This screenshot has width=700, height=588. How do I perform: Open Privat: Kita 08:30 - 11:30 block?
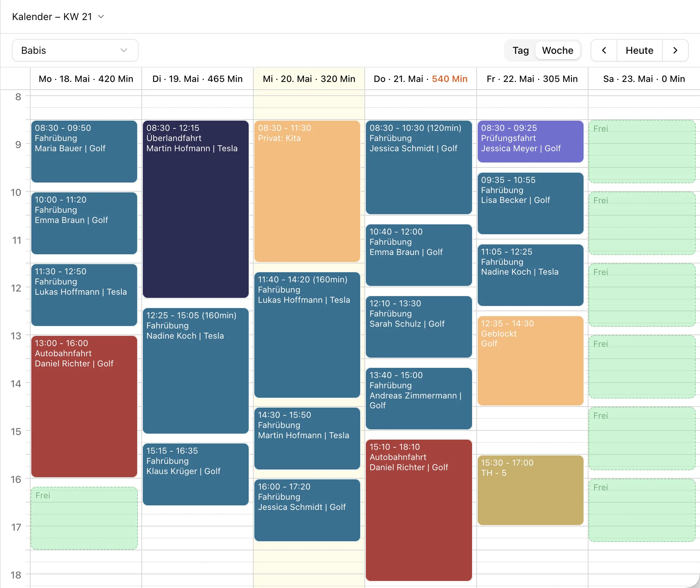(307, 191)
